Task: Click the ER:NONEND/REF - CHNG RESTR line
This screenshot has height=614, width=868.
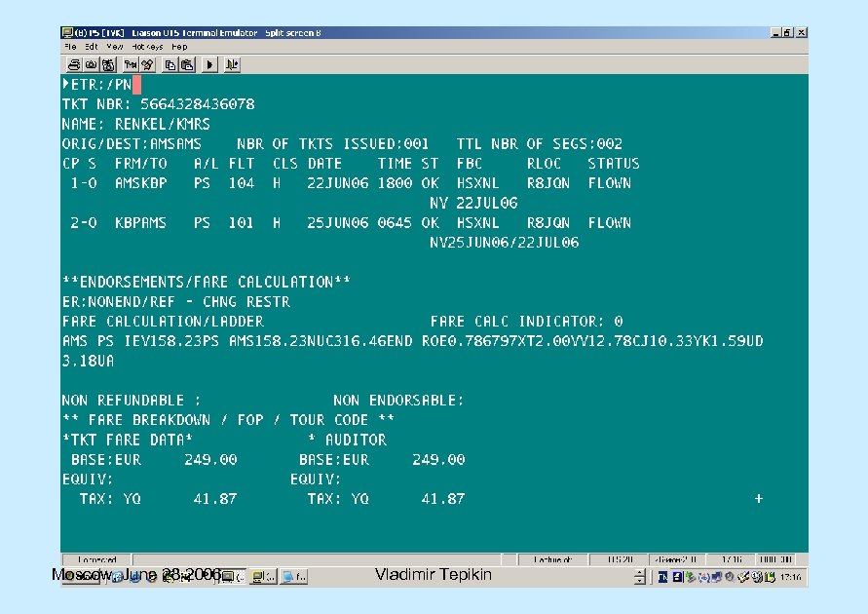Action: (176, 302)
